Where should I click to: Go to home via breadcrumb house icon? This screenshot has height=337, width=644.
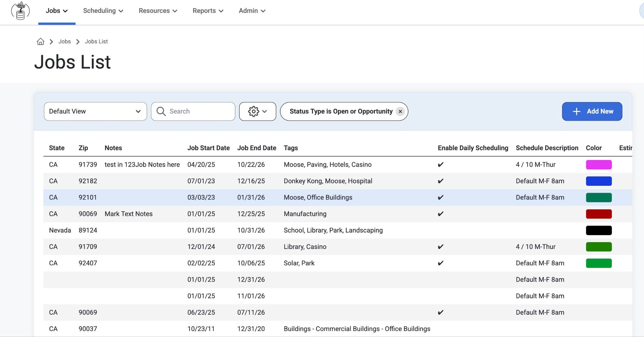41,41
